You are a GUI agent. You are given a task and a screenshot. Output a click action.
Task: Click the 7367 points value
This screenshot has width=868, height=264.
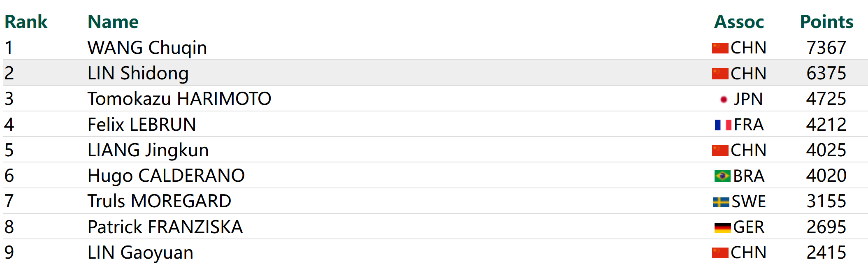pyautogui.click(x=826, y=48)
